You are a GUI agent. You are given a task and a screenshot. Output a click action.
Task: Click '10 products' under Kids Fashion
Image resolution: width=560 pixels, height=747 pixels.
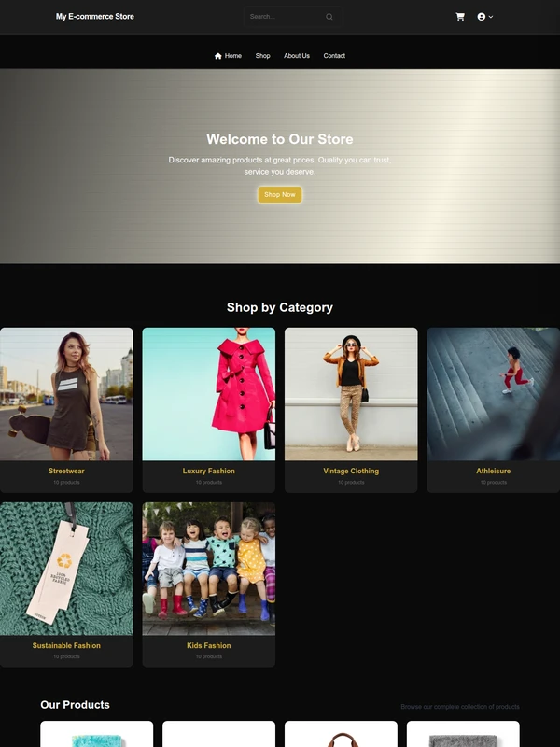[208, 657]
